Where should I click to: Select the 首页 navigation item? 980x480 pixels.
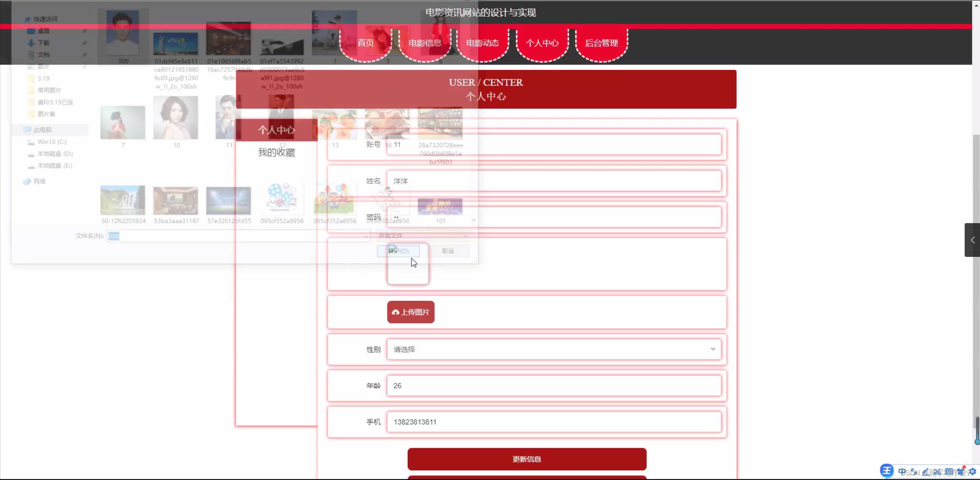pyautogui.click(x=365, y=43)
